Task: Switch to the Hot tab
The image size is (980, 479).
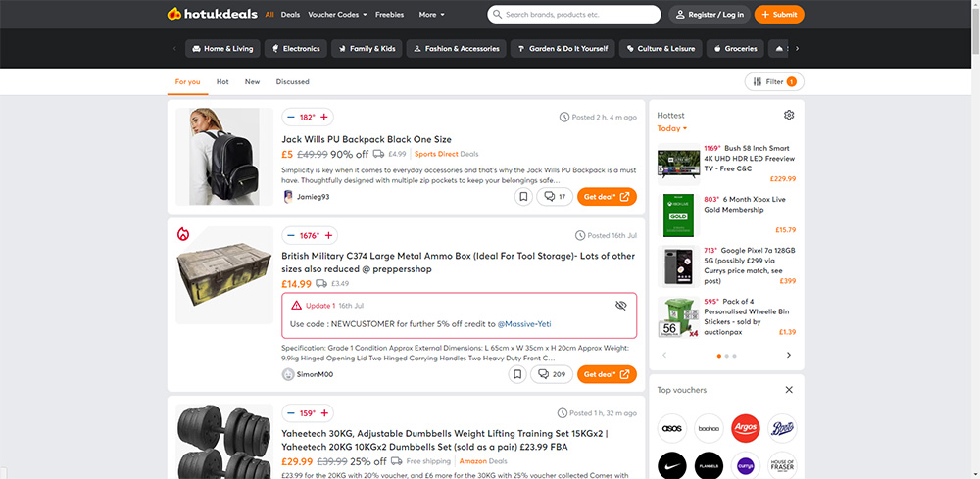Action: pos(222,82)
